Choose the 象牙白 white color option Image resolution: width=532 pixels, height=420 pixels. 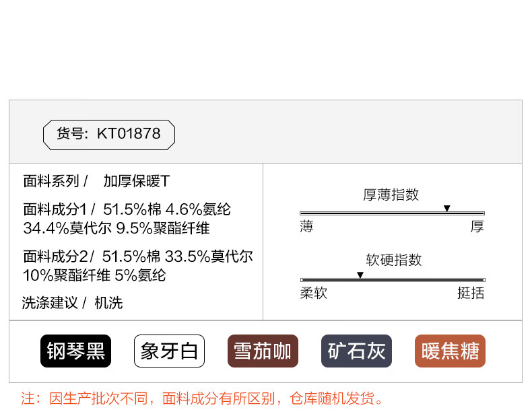click(x=169, y=351)
